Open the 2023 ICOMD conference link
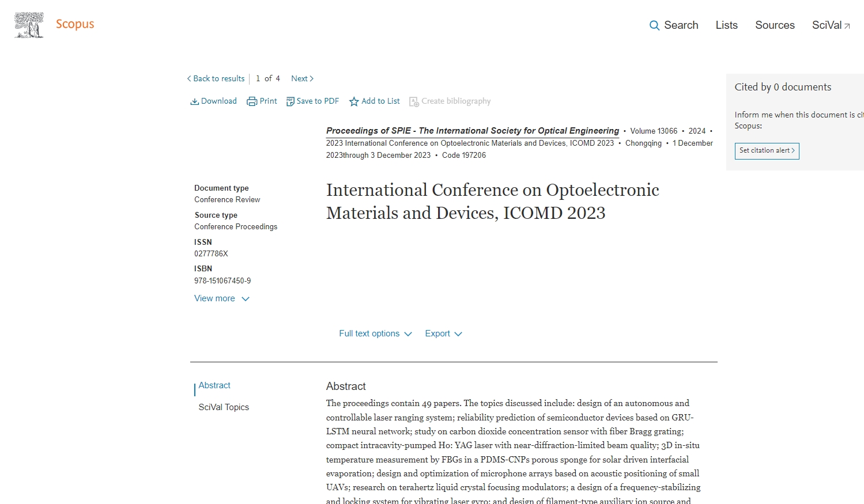 pyautogui.click(x=470, y=143)
